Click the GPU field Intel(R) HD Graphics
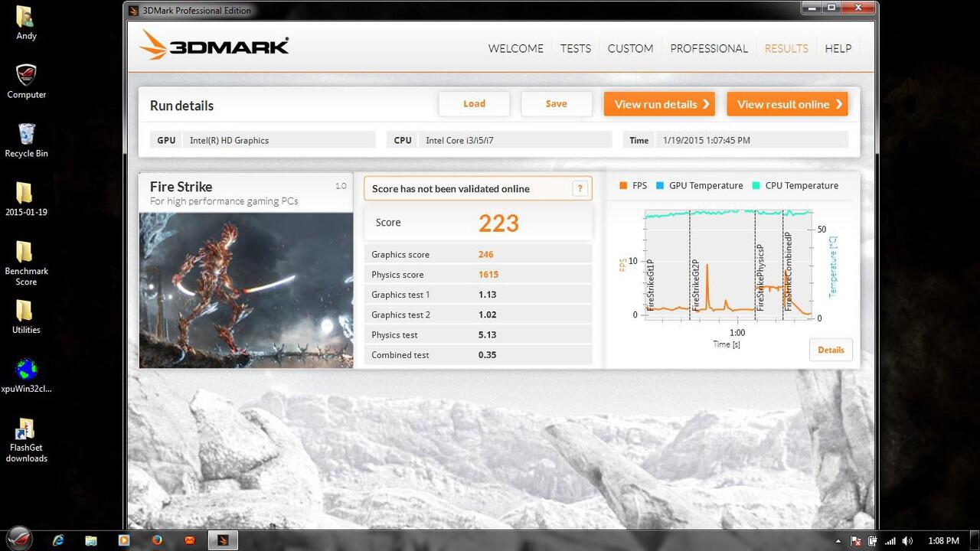Image resolution: width=980 pixels, height=551 pixels. 263,140
